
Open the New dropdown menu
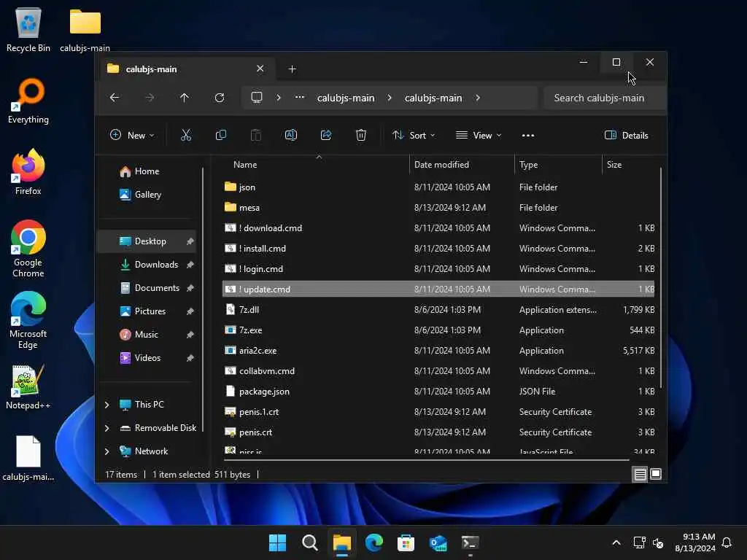click(132, 135)
